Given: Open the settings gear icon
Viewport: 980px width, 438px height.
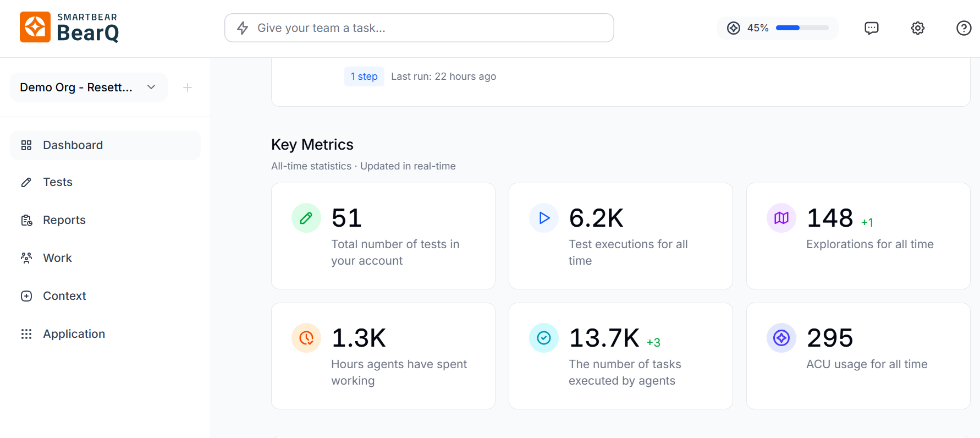Looking at the screenshot, I should pyautogui.click(x=918, y=28).
